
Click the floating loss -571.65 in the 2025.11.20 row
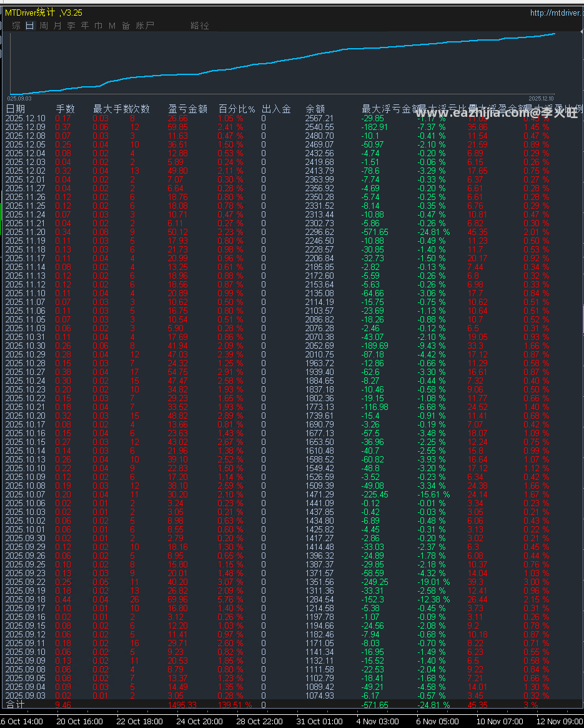point(375,232)
